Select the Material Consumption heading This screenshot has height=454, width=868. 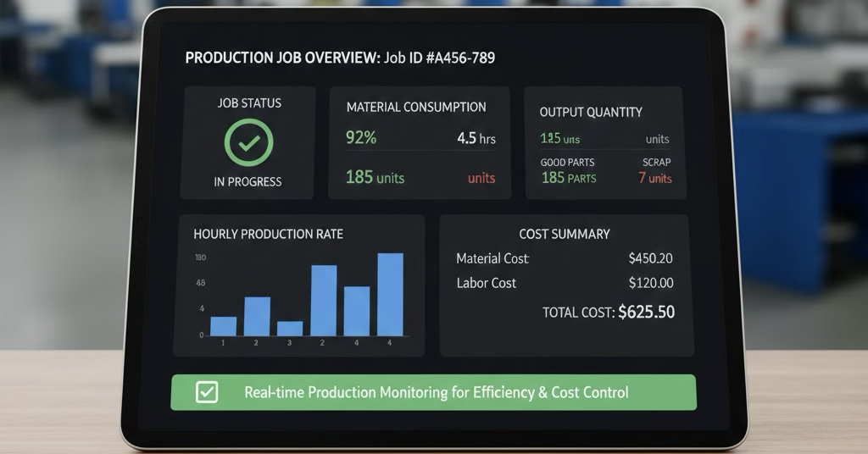pyautogui.click(x=416, y=107)
